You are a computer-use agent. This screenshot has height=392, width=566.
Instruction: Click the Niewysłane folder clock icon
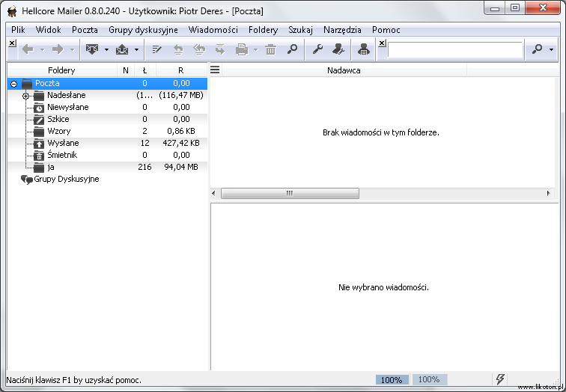click(x=39, y=108)
